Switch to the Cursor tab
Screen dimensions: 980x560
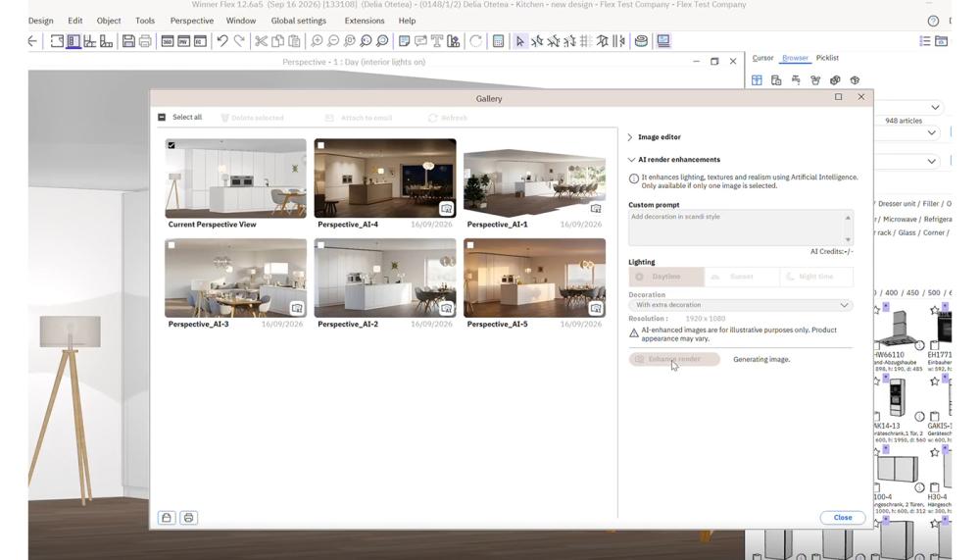click(762, 58)
